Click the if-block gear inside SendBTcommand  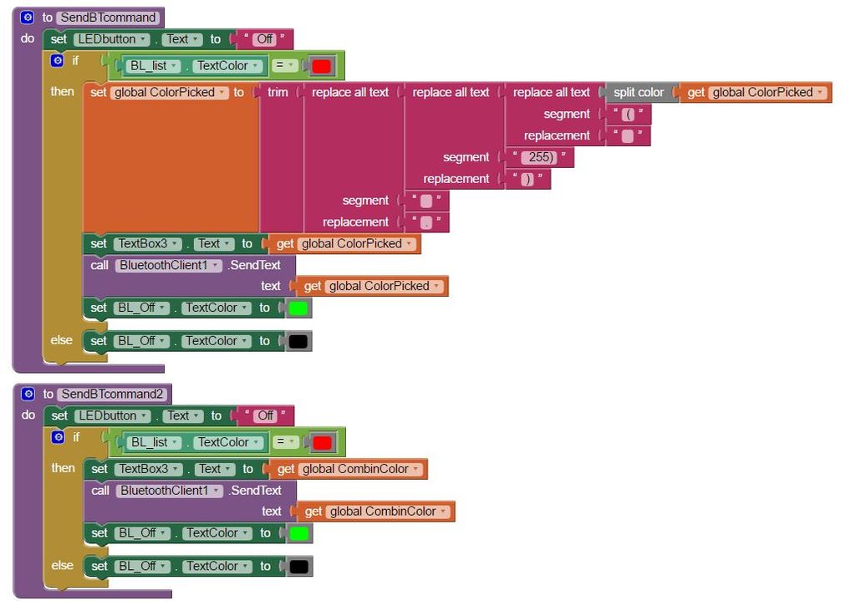click(58, 60)
